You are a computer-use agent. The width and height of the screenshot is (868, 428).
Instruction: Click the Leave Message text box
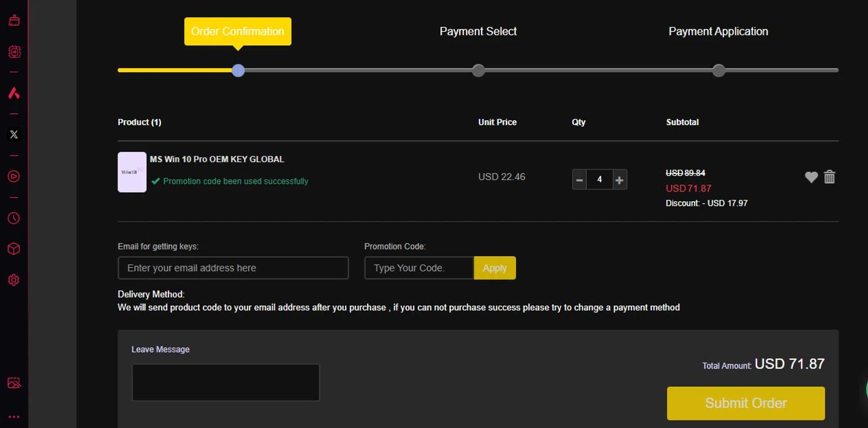[x=226, y=382]
